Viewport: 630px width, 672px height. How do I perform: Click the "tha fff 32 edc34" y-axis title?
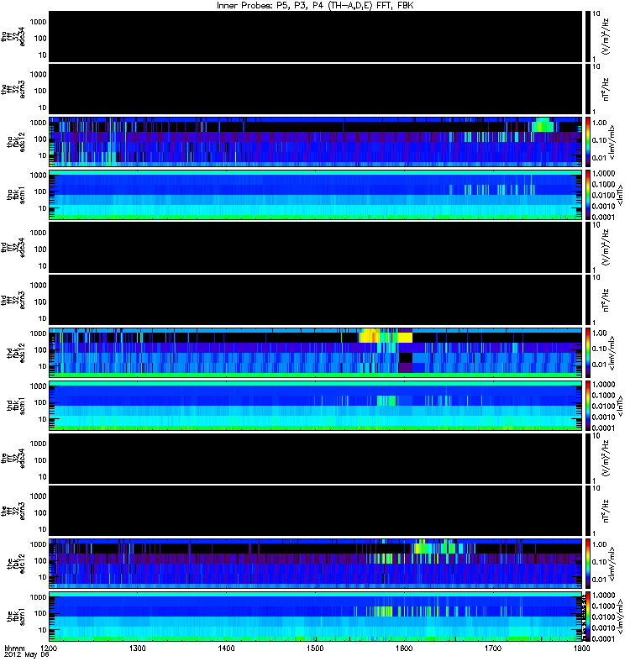[x=13, y=36]
